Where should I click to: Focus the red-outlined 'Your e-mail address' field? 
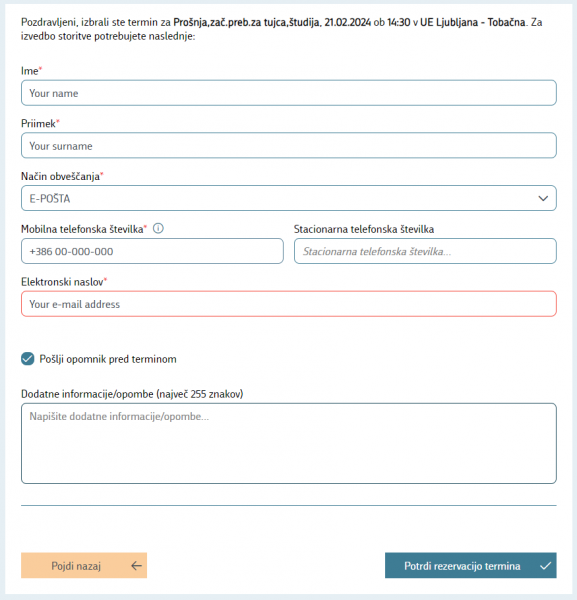[288, 304]
